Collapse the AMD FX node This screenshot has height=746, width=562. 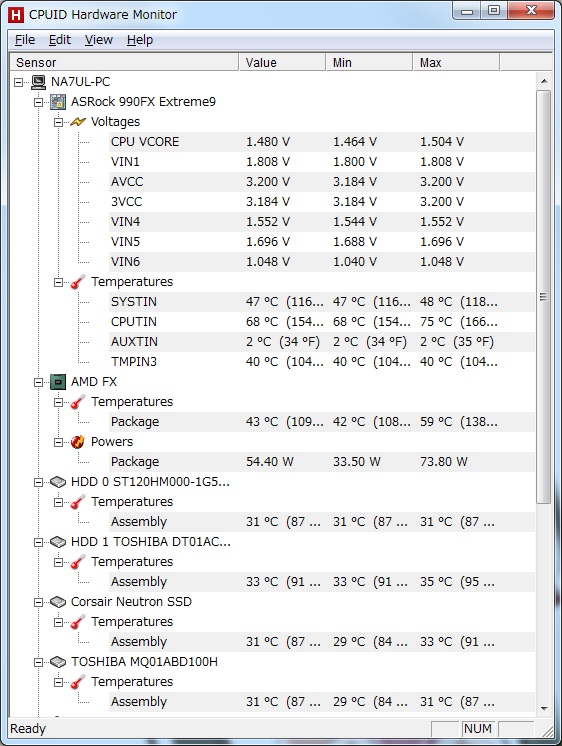(x=39, y=382)
